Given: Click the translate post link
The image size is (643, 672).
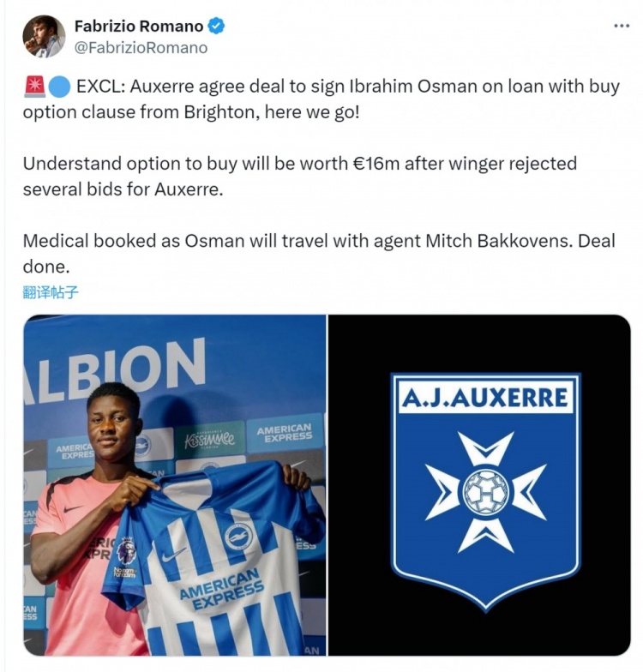Looking at the screenshot, I should [x=51, y=293].
